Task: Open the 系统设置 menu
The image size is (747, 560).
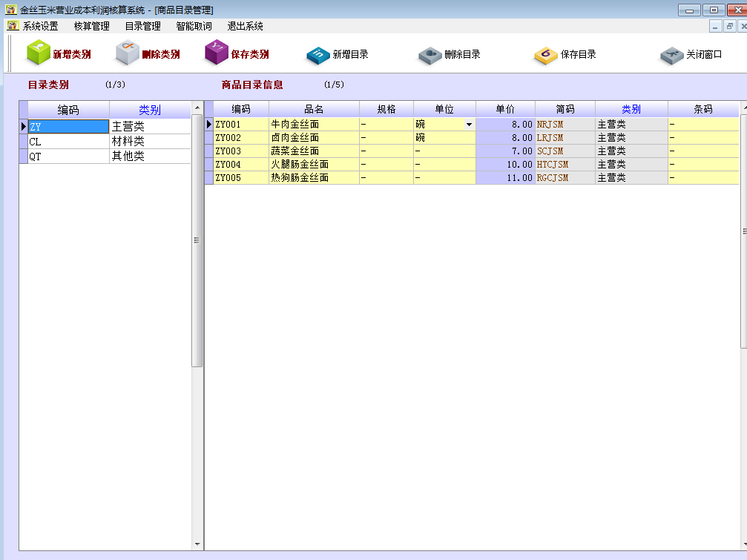Action: (x=40, y=26)
